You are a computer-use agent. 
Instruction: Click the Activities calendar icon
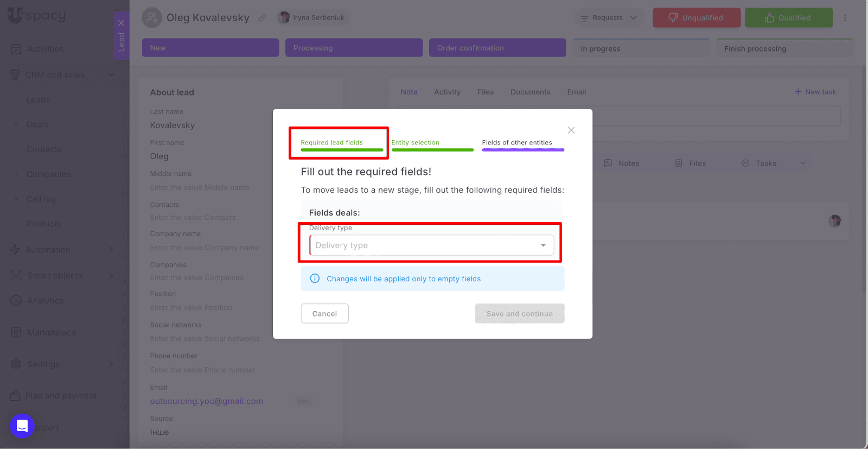click(x=16, y=49)
